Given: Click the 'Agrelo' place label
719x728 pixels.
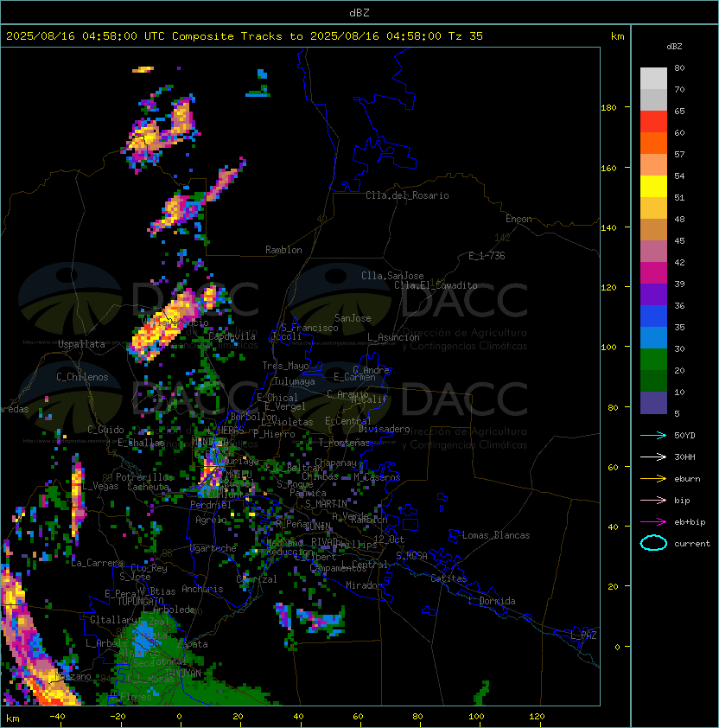Looking at the screenshot, I should click(x=211, y=520).
